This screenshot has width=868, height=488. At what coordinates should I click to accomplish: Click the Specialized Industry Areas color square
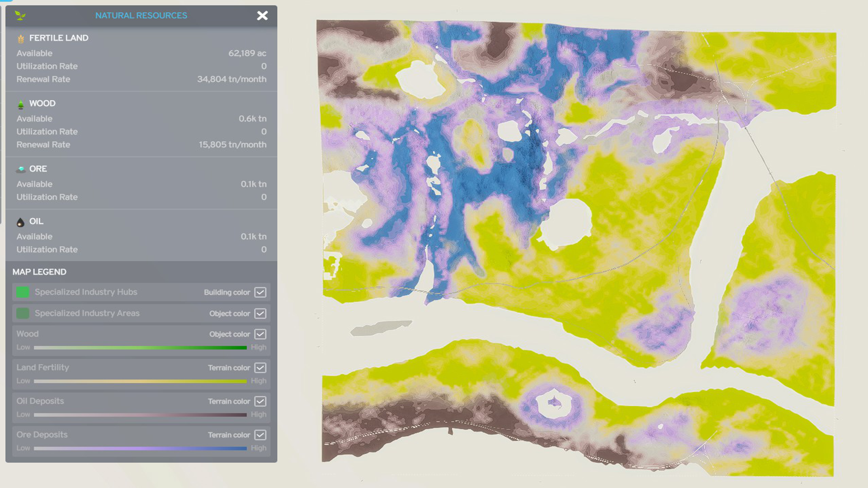(22, 313)
